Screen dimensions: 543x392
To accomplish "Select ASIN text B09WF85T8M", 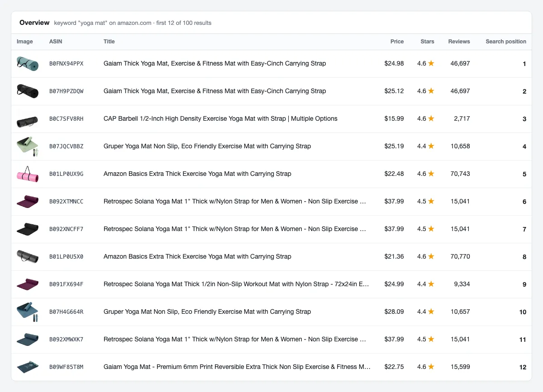I will click(x=67, y=367).
